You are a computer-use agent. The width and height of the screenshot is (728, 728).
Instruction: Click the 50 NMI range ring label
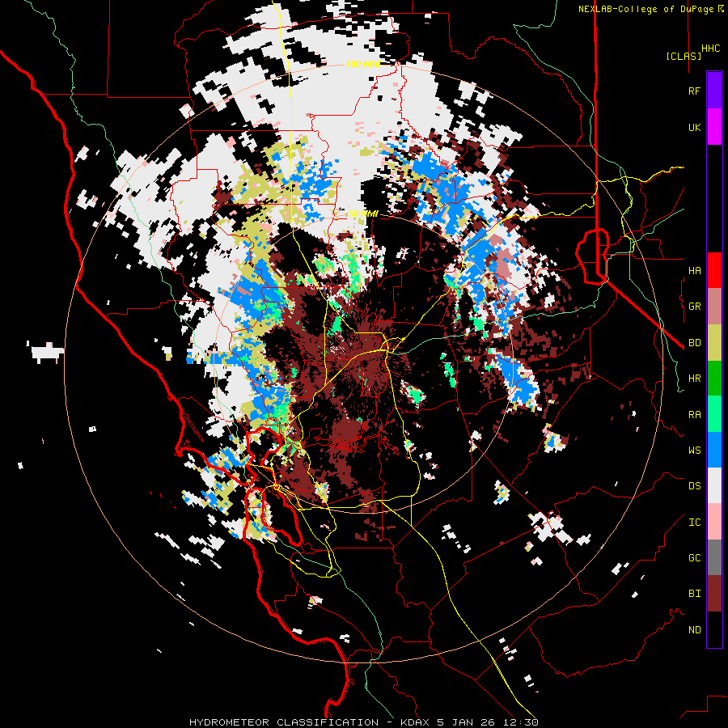(x=363, y=214)
